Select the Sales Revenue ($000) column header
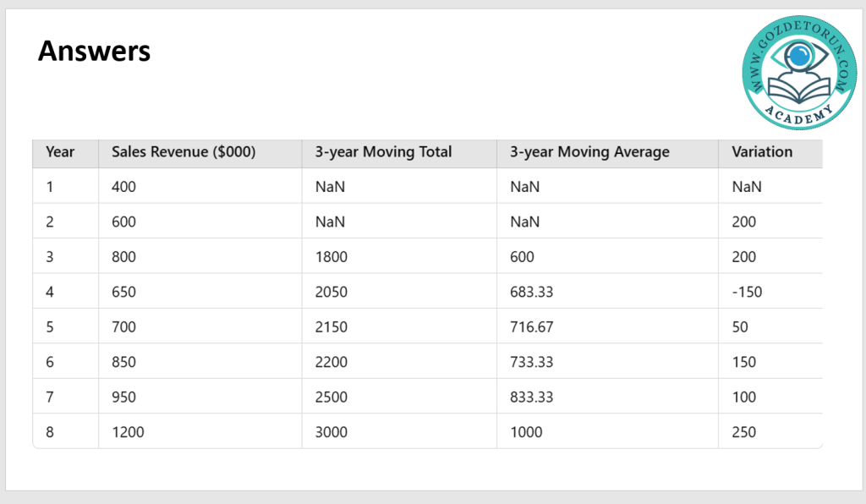Viewport: 866px width, 504px height. (x=183, y=152)
